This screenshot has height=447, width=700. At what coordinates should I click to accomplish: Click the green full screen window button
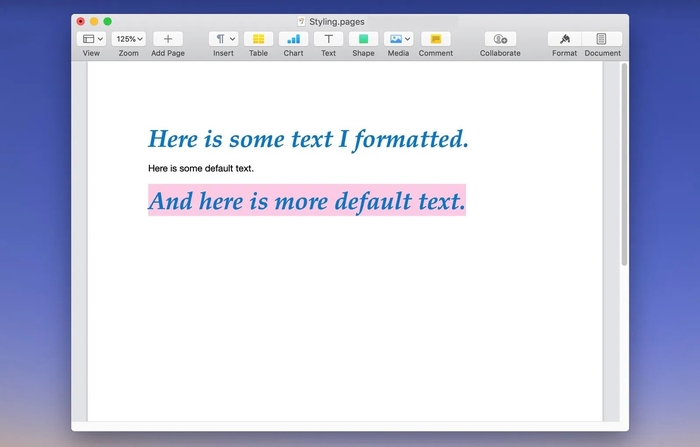108,21
